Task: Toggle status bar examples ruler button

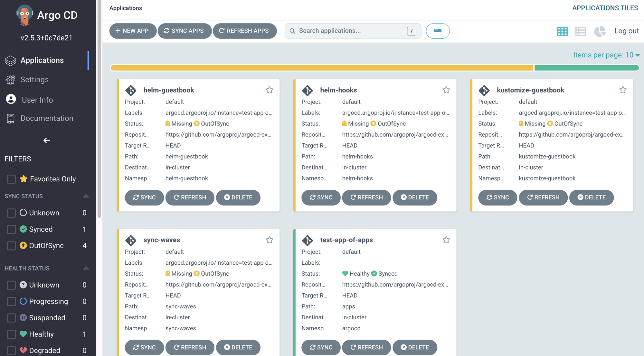Action: tap(438, 31)
